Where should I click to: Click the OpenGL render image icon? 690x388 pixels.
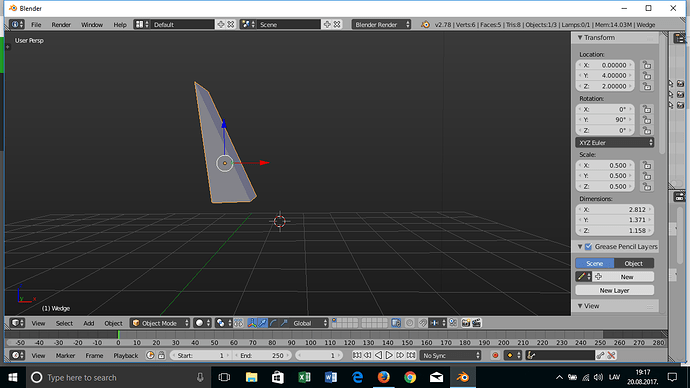coord(466,323)
